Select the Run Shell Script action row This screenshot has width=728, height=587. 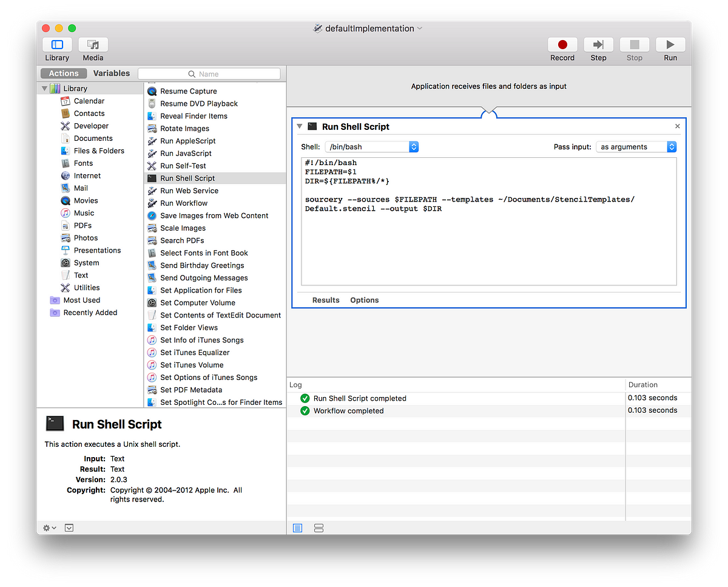click(215, 178)
